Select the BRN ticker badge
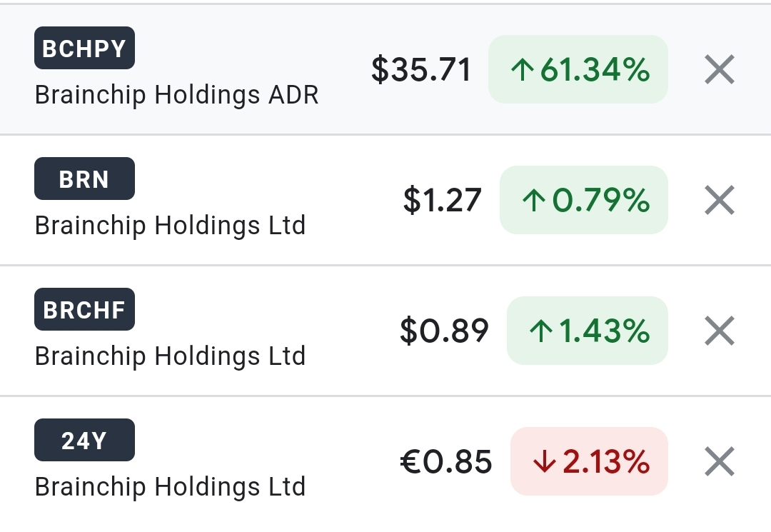This screenshot has width=771, height=532. [84, 179]
